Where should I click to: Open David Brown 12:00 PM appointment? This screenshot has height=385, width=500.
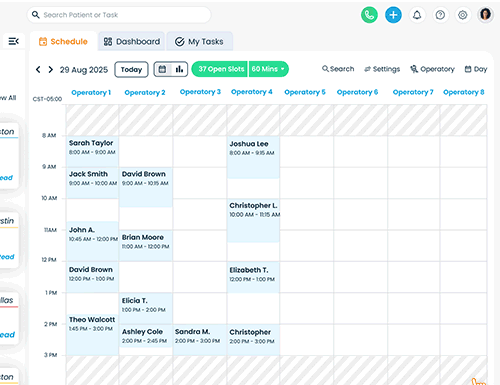pyautogui.click(x=92, y=277)
